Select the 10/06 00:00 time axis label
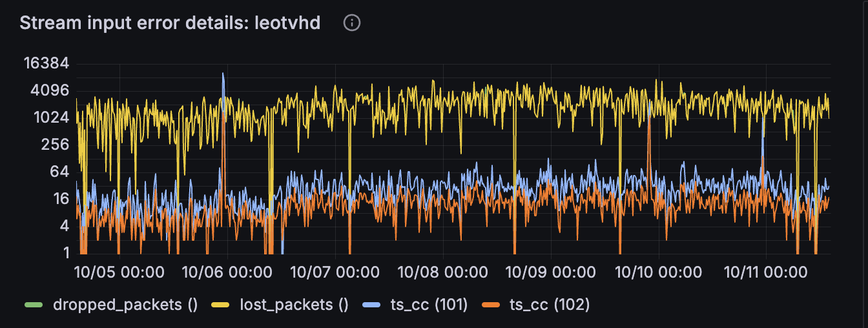 pos(227,272)
